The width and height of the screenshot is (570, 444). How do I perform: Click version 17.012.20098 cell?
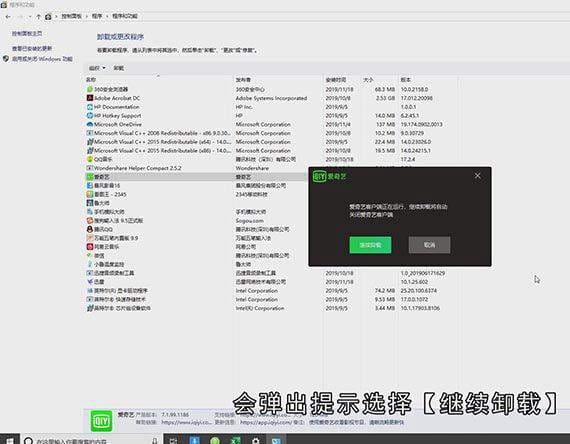pyautogui.click(x=417, y=98)
